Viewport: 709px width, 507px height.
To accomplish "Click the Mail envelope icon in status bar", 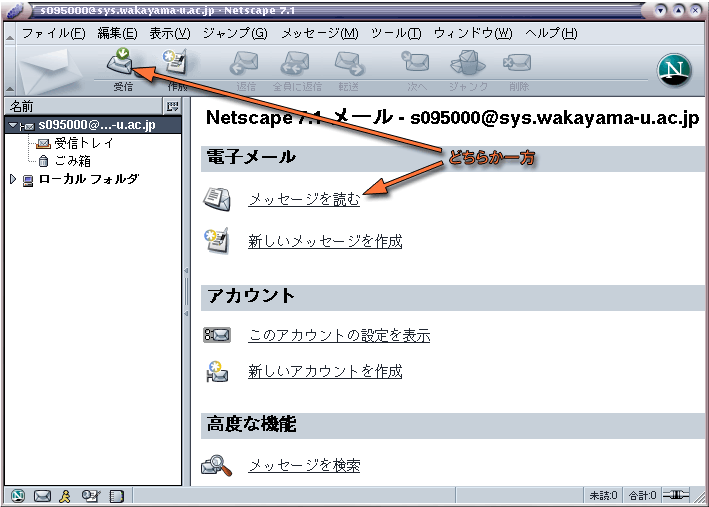I will point(43,496).
